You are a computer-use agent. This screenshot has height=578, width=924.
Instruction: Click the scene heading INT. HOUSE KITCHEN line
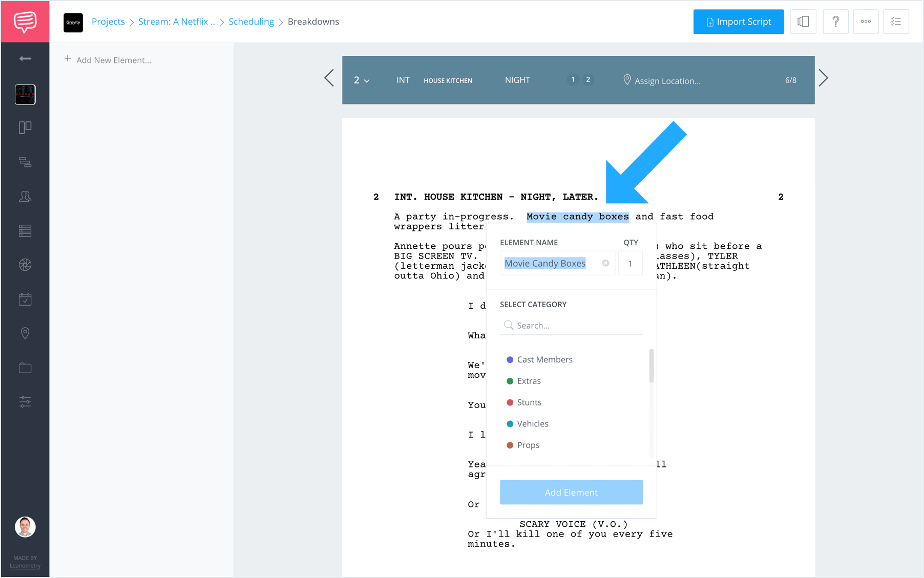pos(496,197)
